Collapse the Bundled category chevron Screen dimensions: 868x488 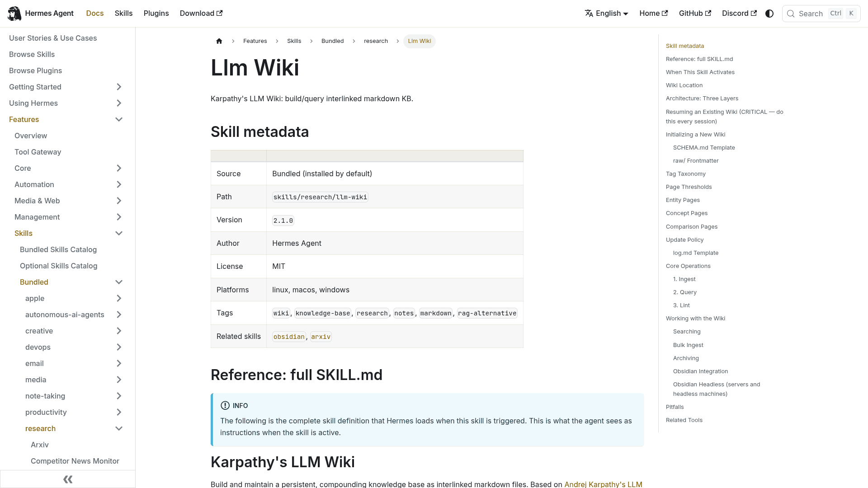click(x=119, y=282)
